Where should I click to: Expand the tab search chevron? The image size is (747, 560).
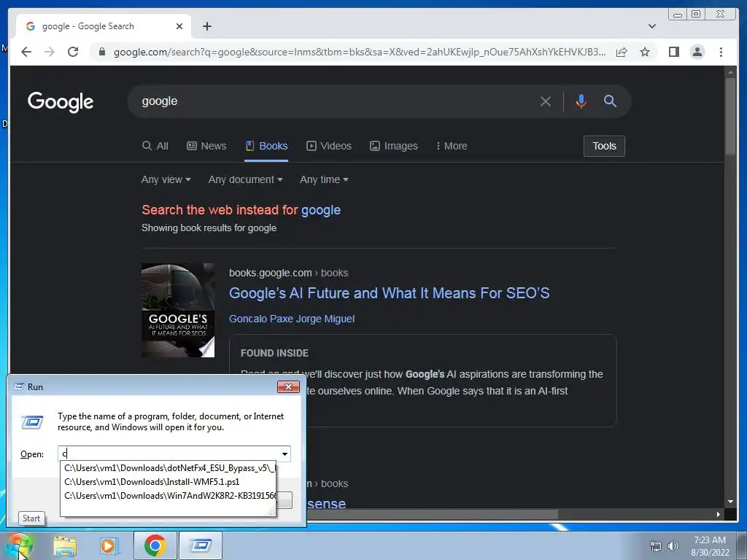(652, 26)
